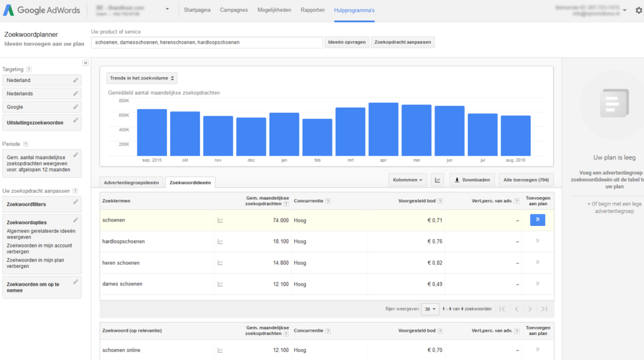644x360 pixels.
Task: Click 'Zoekwoorden in mijn plan verbergen' option
Action: [x=35, y=263]
